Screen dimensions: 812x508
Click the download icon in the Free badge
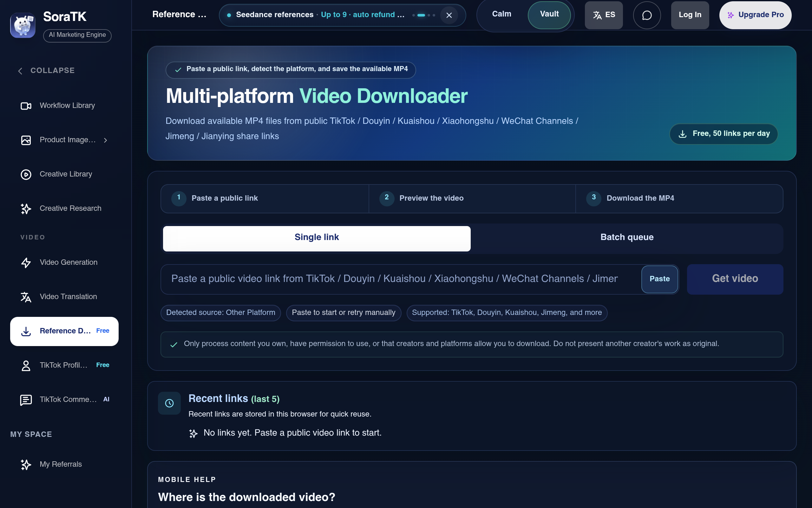click(683, 134)
